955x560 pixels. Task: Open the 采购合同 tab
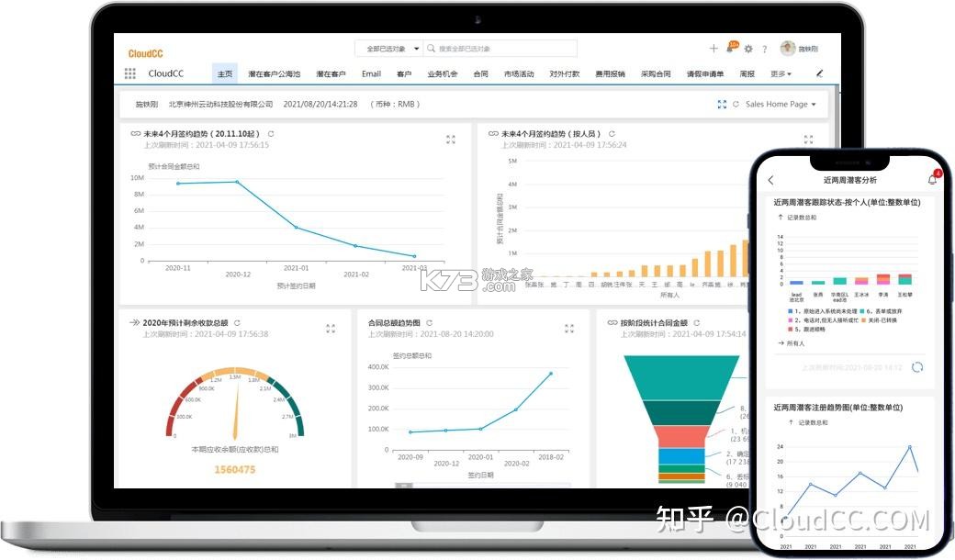[656, 73]
